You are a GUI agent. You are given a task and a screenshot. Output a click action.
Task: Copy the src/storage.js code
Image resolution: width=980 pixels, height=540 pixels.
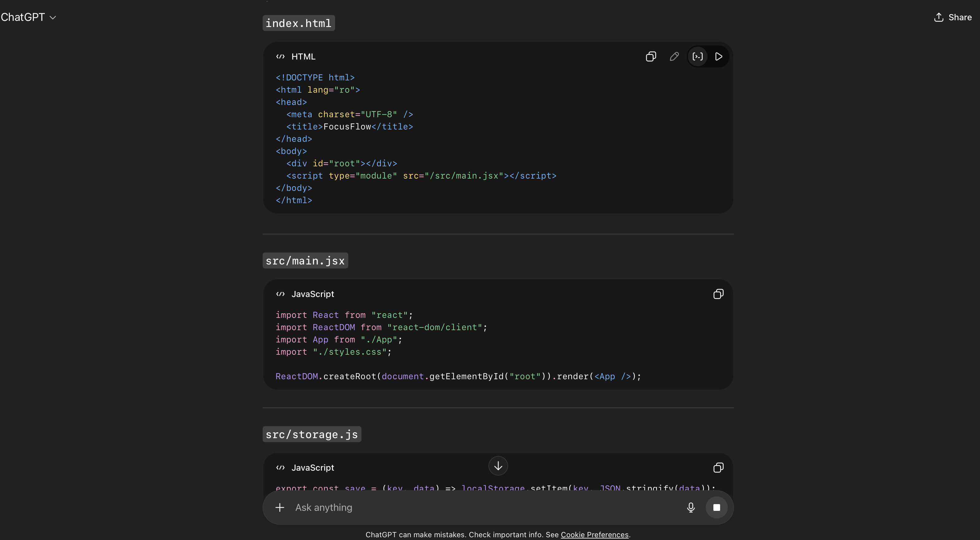point(718,468)
